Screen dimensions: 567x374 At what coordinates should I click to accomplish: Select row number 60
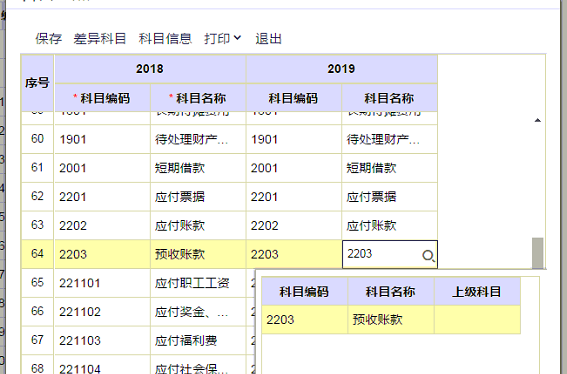coord(37,139)
